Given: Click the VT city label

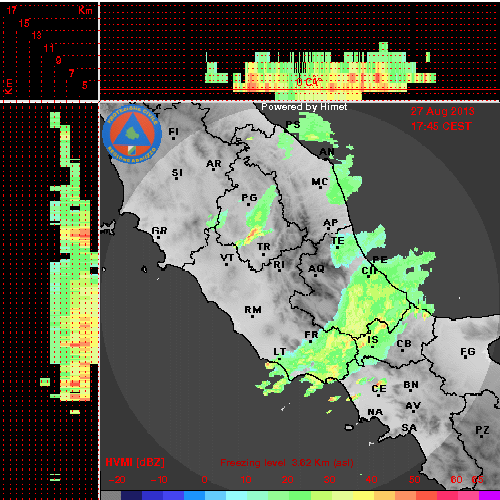Looking at the screenshot, I should click(227, 258).
